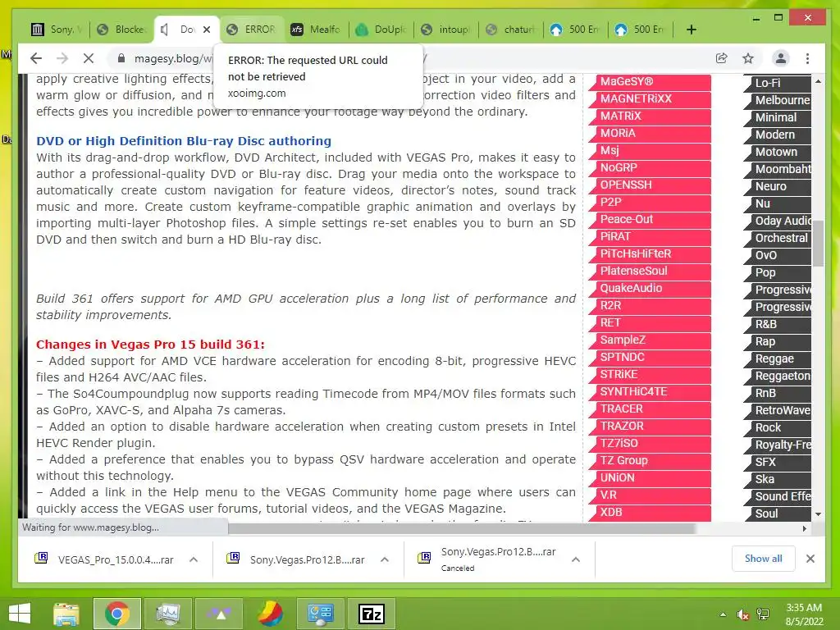
Task: Select the Motown genre tag
Action: (x=778, y=152)
